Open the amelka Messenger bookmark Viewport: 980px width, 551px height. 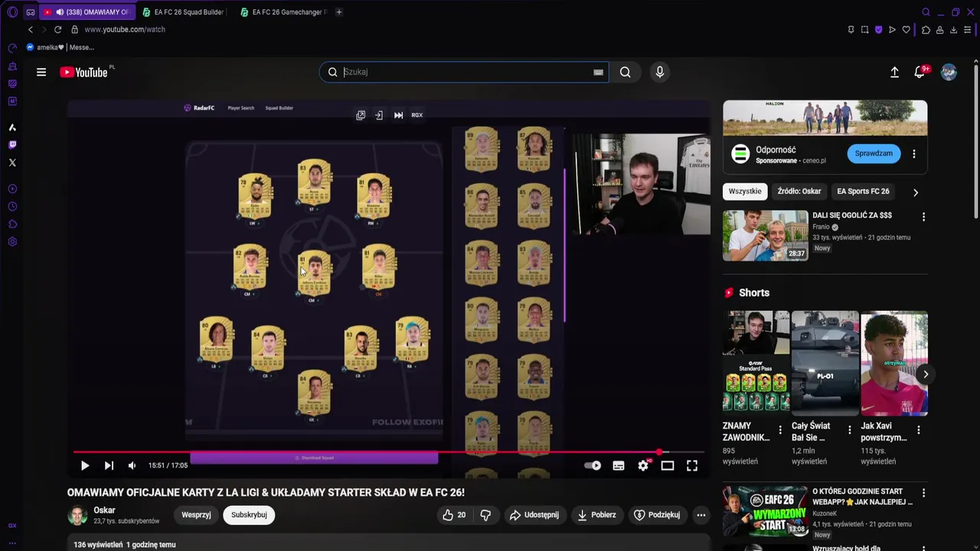point(60,47)
